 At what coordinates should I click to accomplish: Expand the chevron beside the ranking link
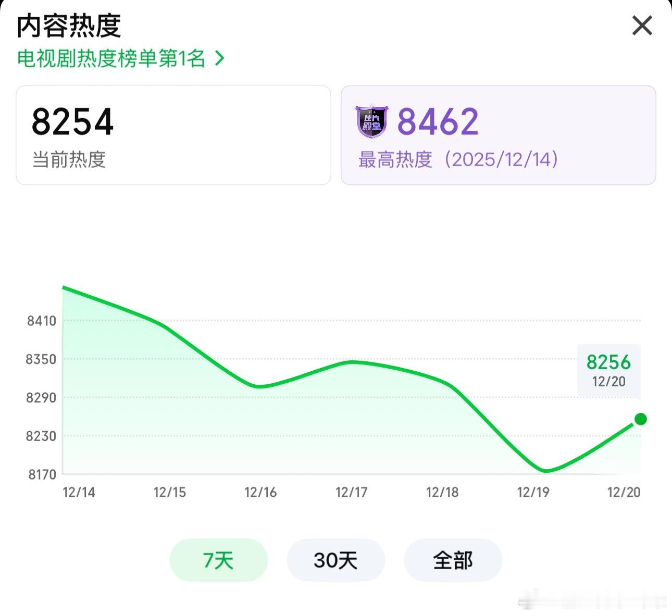point(218,59)
